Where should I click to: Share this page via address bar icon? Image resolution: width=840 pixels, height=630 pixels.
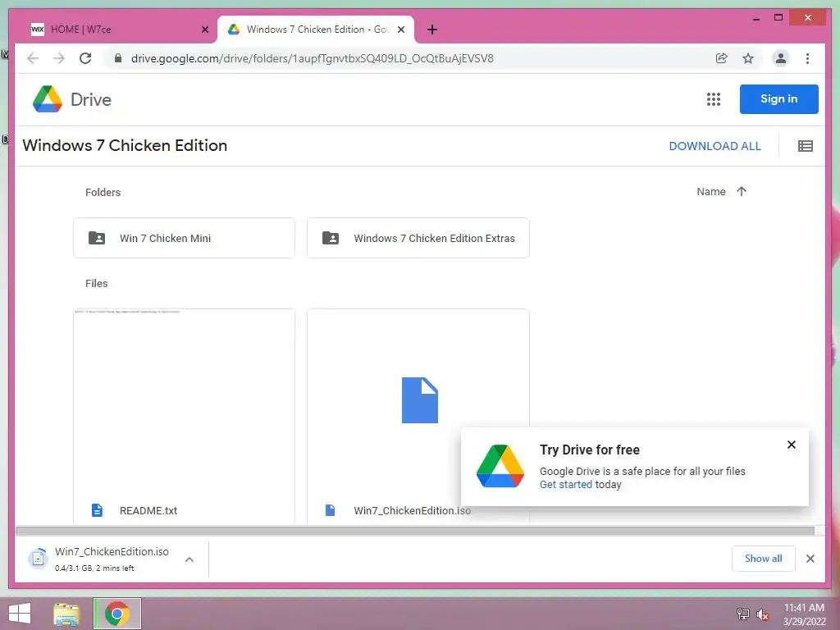pos(722,58)
